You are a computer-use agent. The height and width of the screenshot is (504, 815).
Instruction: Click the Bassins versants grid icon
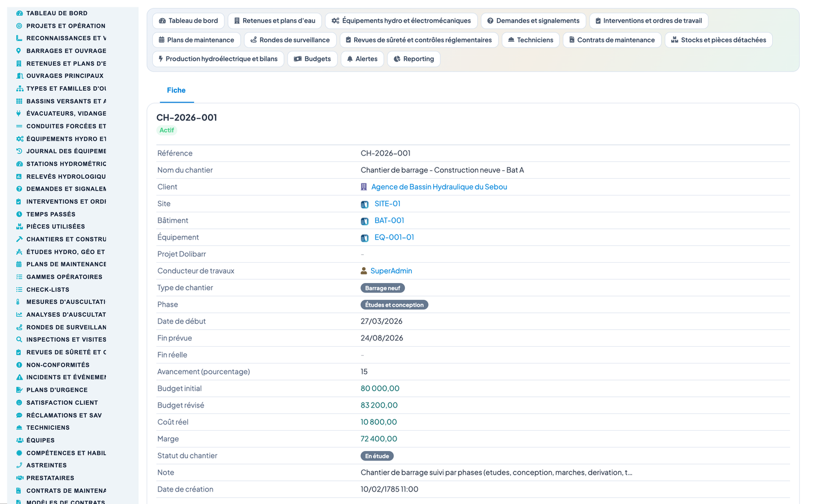pyautogui.click(x=19, y=101)
